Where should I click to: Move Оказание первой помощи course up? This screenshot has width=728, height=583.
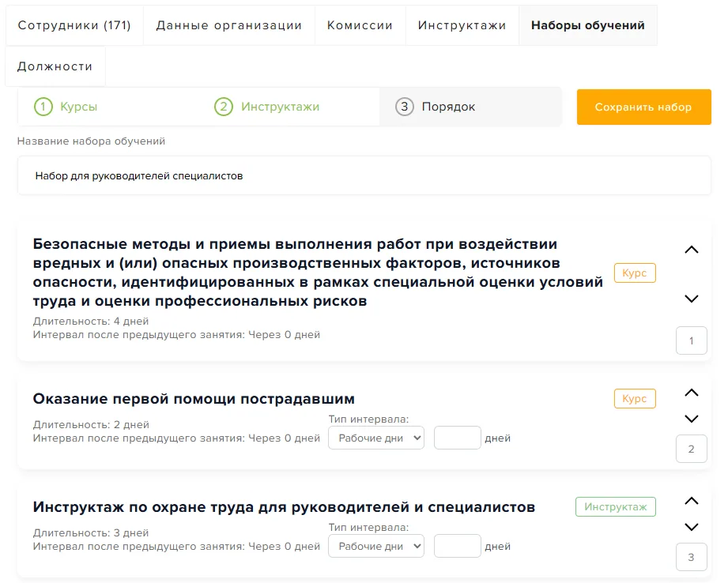[692, 393]
